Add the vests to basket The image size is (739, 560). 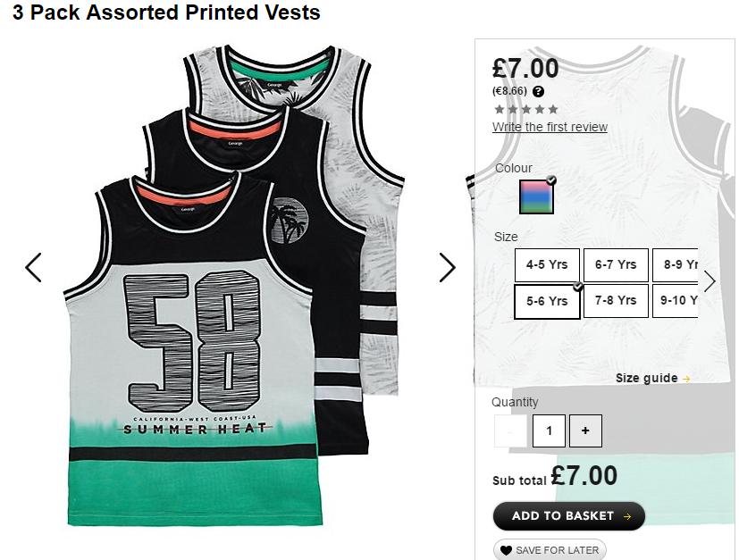point(569,516)
